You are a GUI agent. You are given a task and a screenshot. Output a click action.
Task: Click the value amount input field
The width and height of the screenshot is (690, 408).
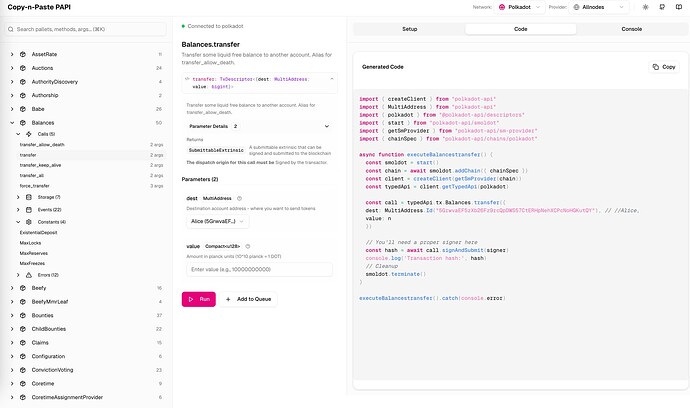point(257,269)
